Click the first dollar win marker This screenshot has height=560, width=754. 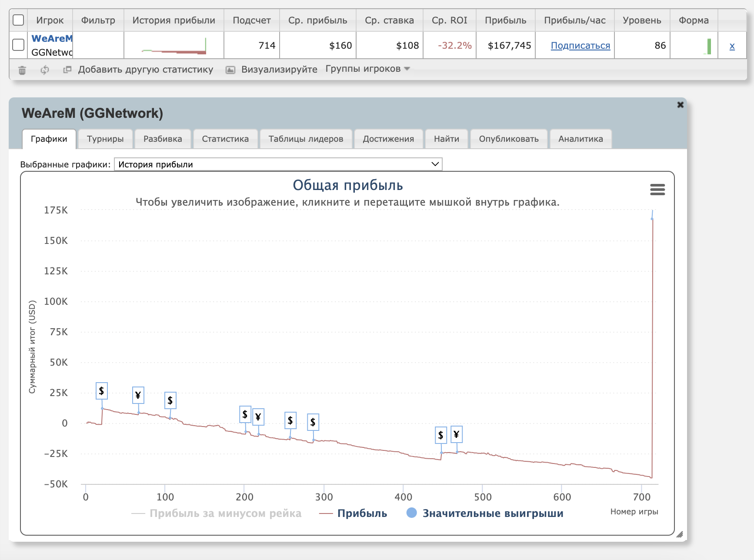pos(101,391)
